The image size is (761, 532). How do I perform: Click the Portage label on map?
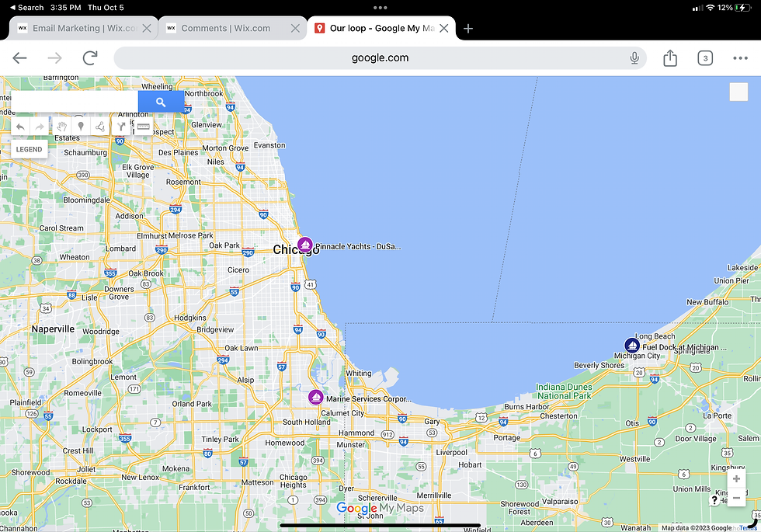(x=506, y=438)
